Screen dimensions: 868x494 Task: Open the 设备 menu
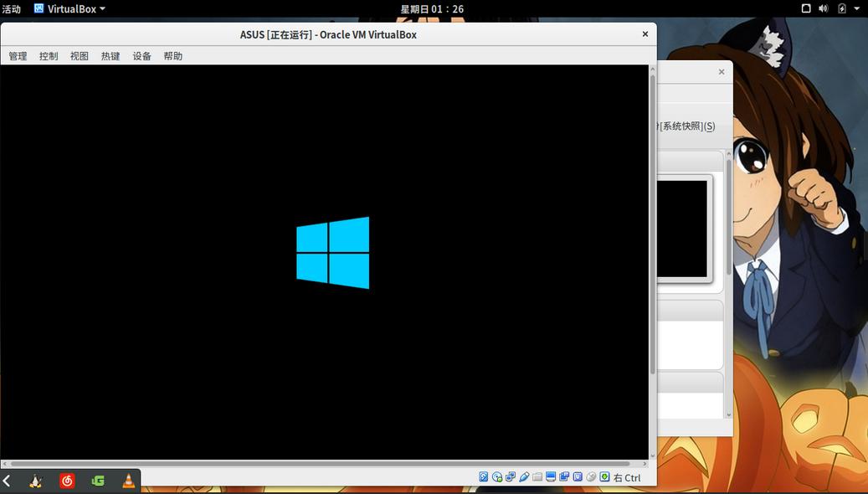(x=141, y=56)
